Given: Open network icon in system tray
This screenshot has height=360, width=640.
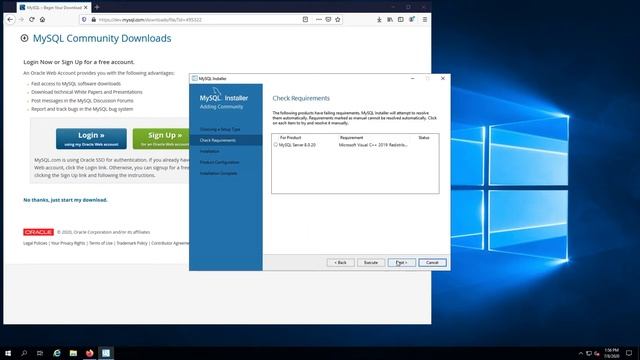Looking at the screenshot, I should (x=589, y=353).
